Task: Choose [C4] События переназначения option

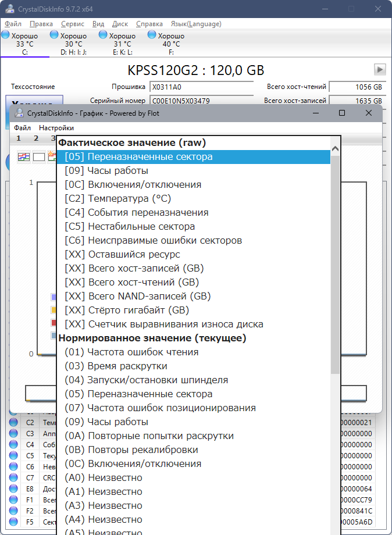Action: point(194,213)
